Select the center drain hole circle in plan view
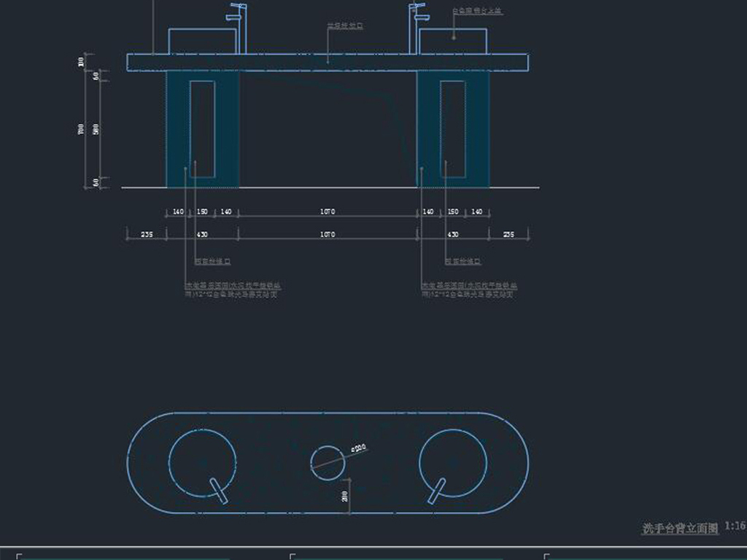 tap(328, 463)
